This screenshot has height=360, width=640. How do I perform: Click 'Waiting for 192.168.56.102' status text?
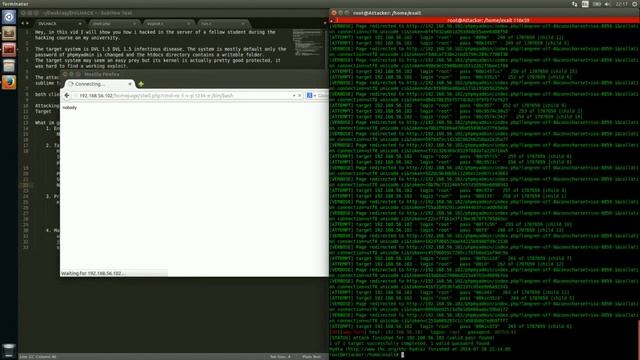tap(93, 273)
